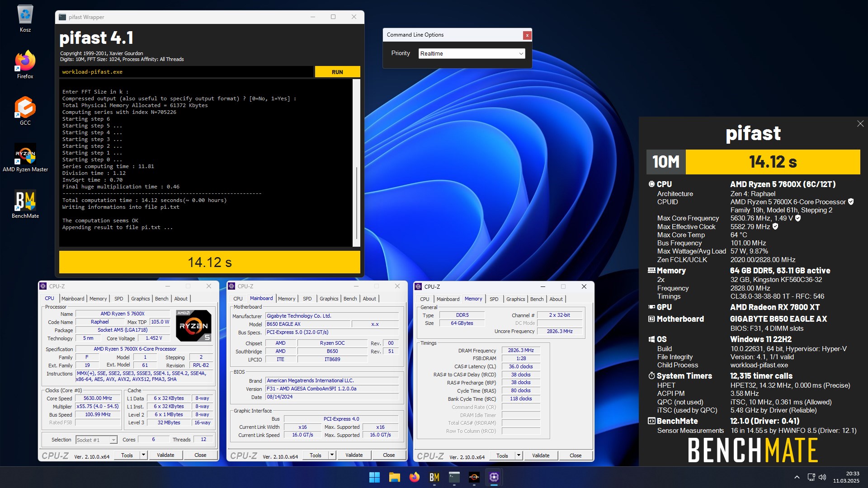Click the B650 EAGLE AX model field

click(x=308, y=324)
